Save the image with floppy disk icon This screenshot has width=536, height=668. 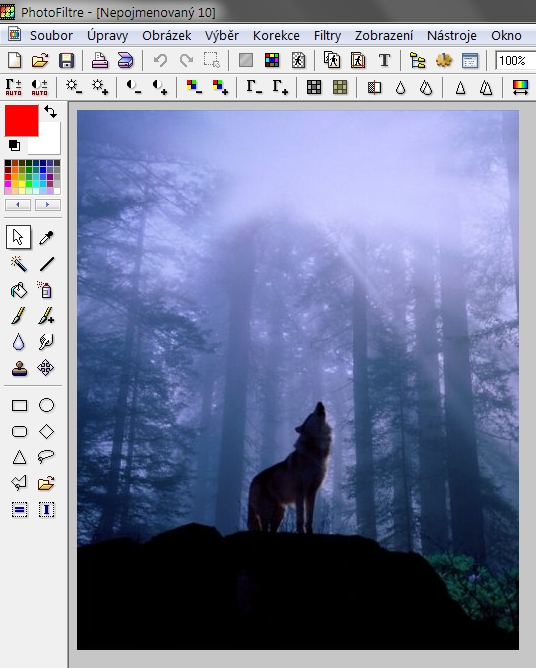pyautogui.click(x=66, y=60)
